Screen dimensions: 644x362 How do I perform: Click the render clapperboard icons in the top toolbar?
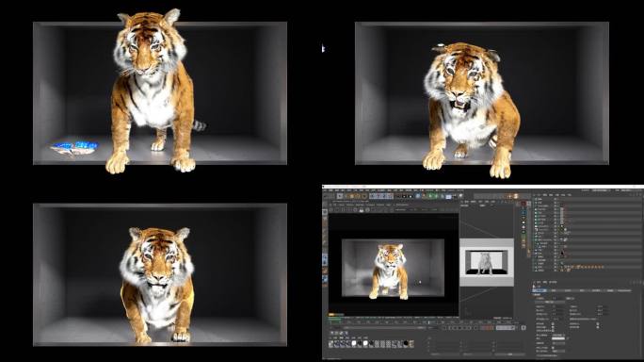tap(404, 197)
